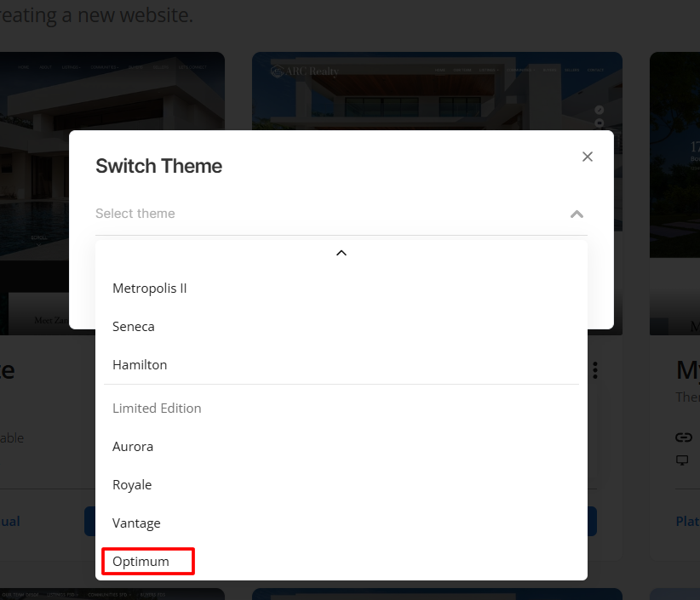
Task: Click the Select theme input field
Action: (341, 214)
